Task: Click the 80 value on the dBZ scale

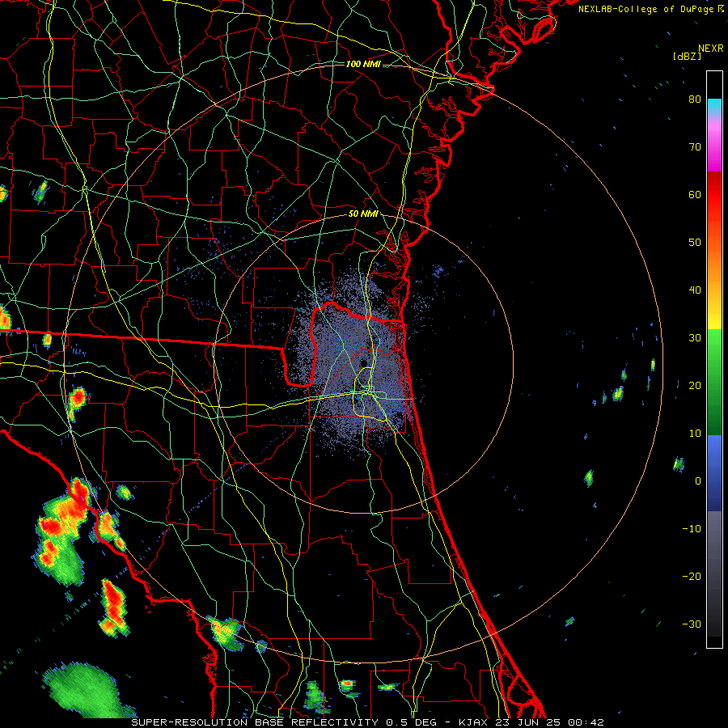Action: click(695, 99)
